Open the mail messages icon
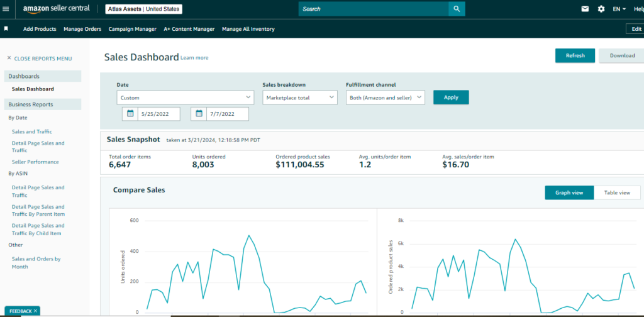 585,9
